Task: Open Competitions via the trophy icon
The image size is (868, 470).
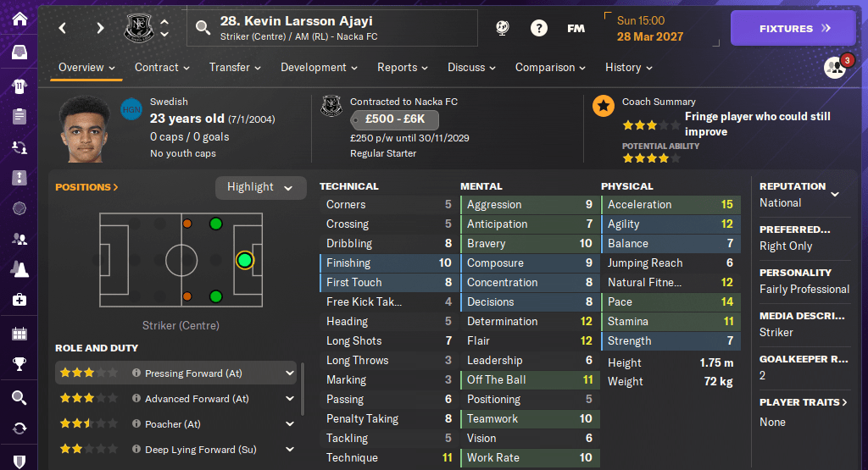Action: point(19,365)
